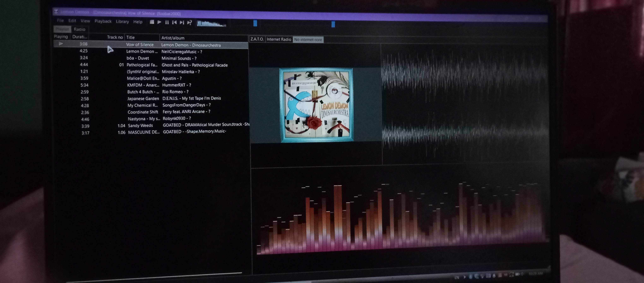
Task: Select the No internet core tab
Action: point(308,39)
